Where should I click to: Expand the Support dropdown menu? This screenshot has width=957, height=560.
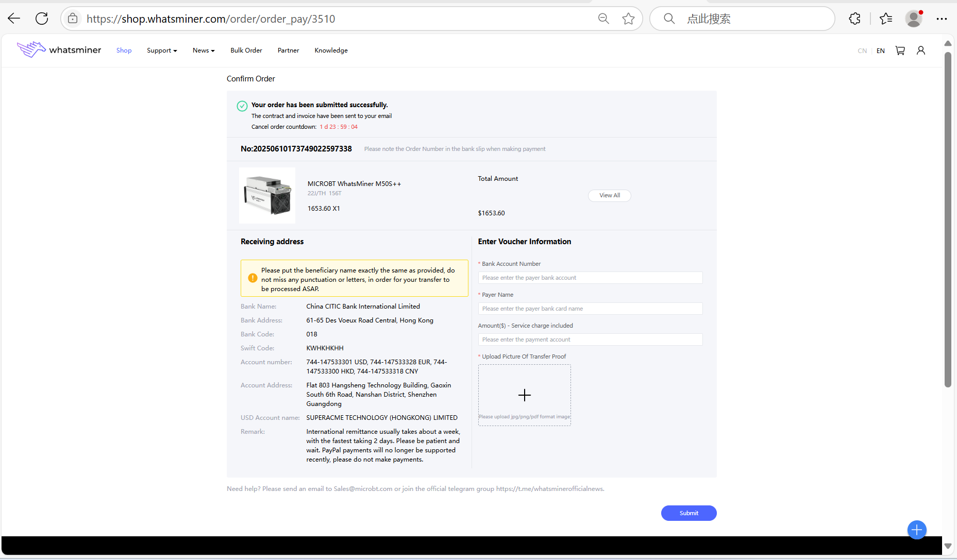[x=162, y=50]
